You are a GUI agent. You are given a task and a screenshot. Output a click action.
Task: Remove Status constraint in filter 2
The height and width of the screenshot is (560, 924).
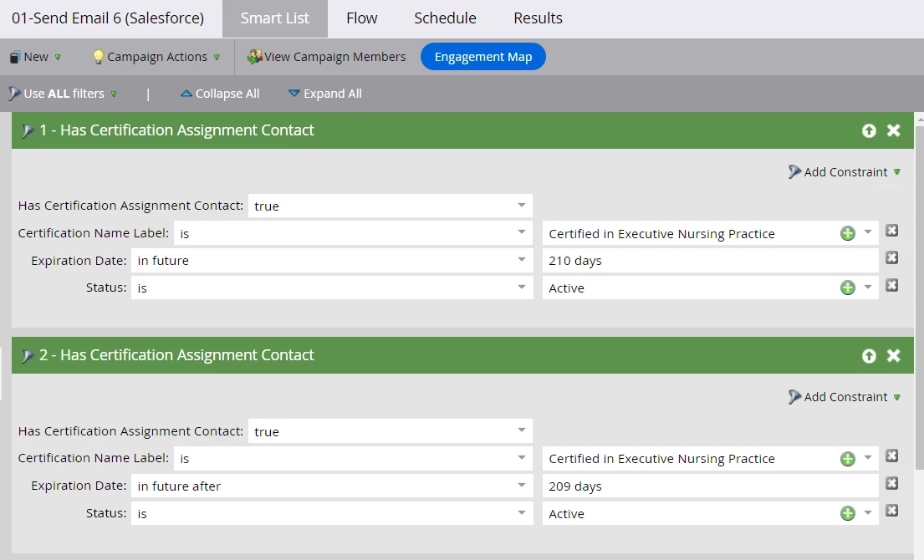[891, 511]
